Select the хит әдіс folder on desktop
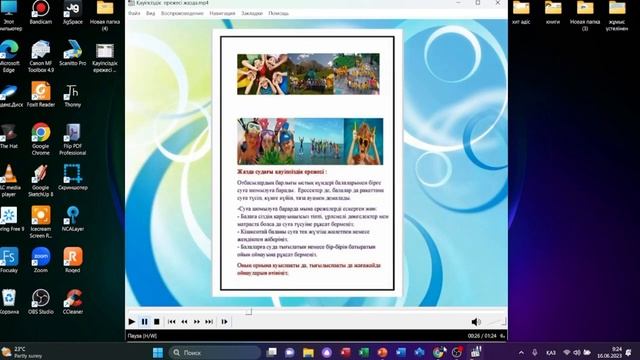This screenshot has height=360, width=640. coord(521,13)
